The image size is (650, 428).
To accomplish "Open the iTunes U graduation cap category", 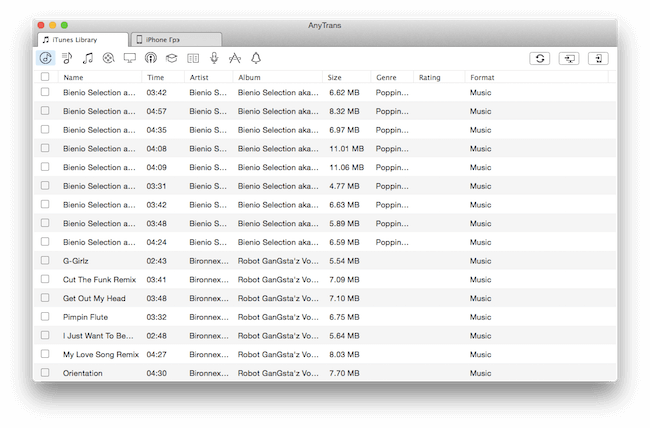I will pyautogui.click(x=172, y=58).
